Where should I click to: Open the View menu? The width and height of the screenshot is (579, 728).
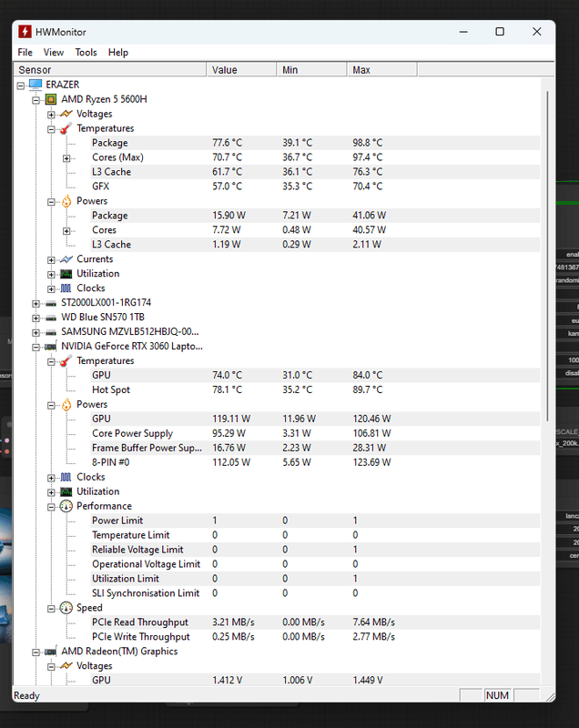(x=54, y=53)
